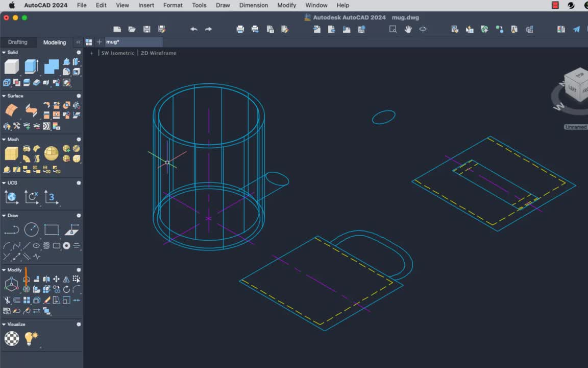This screenshot has width=588, height=368.
Task: Click the Zoom window tool
Action: (x=393, y=29)
